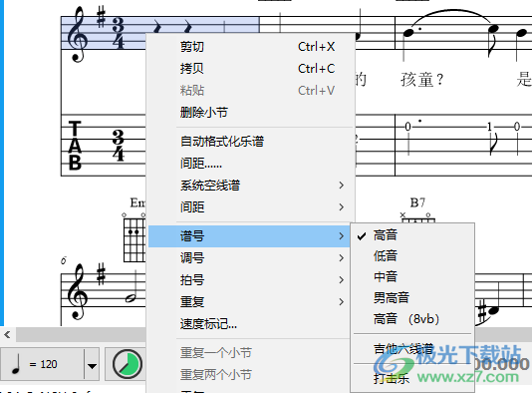The width and height of the screenshot is (532, 393).
Task: Expand the 重复 submenu
Action: (249, 301)
